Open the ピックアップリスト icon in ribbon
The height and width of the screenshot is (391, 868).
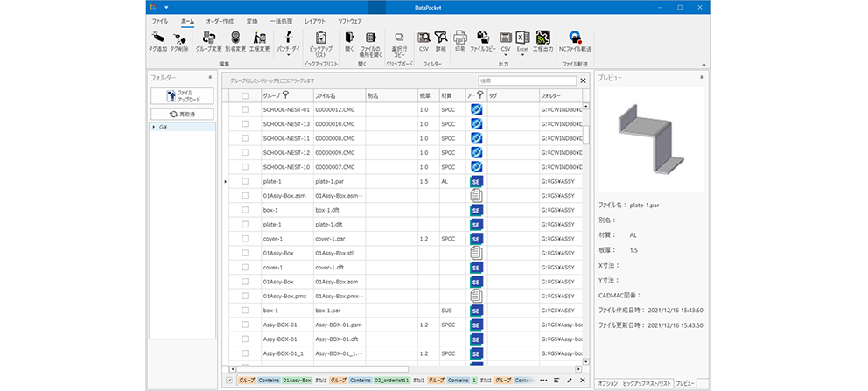320,38
